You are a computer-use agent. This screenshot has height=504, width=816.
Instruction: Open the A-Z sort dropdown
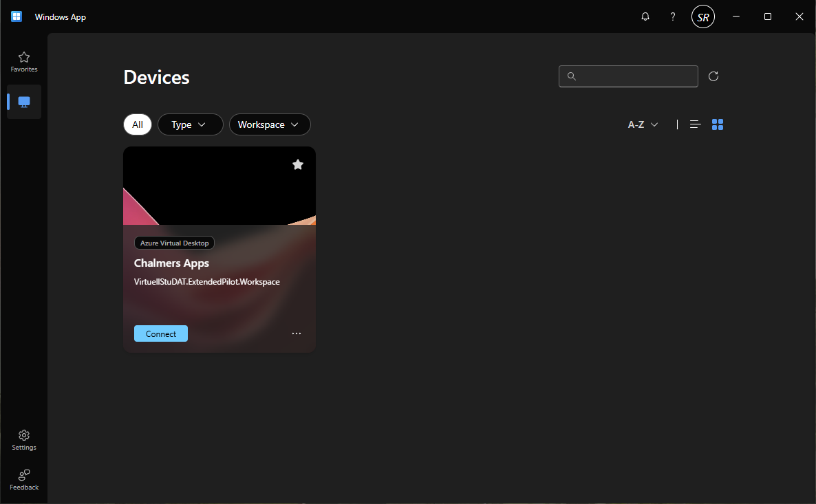click(643, 124)
